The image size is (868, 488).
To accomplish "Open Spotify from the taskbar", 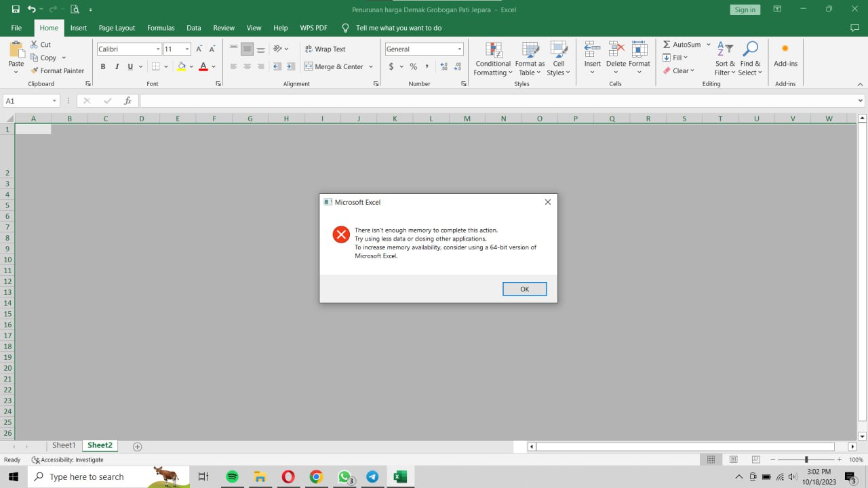I will (232, 477).
